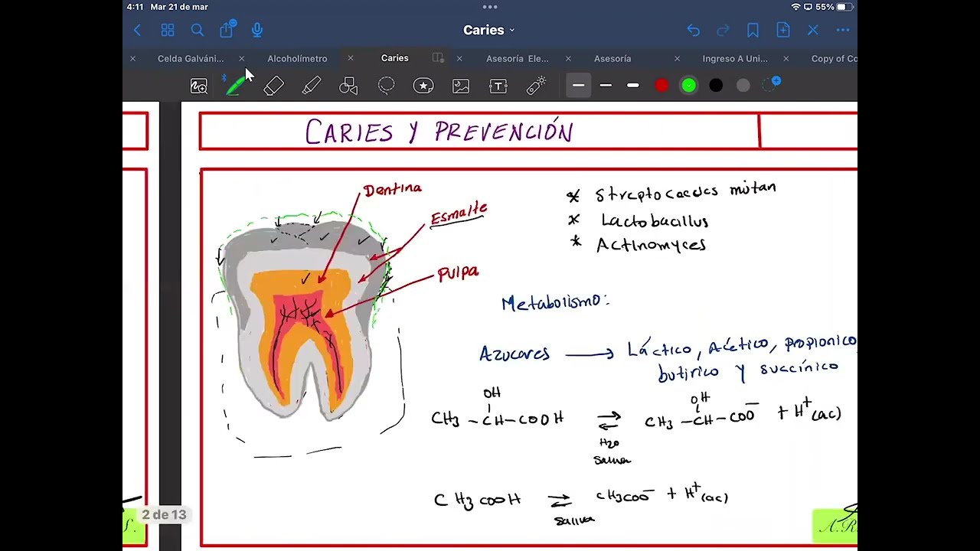Screen dimensions: 980x551
Task: Select the highlighter tool
Action: pyautogui.click(x=311, y=86)
